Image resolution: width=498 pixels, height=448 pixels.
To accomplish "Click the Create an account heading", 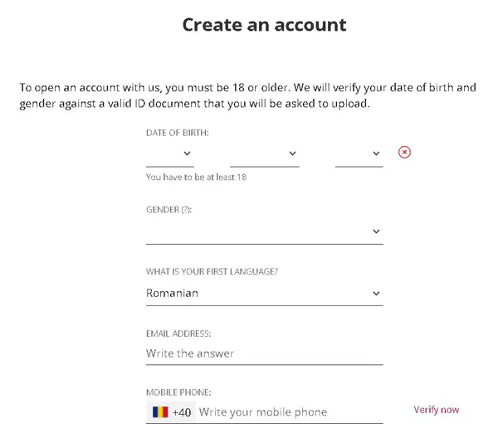I will point(264,25).
